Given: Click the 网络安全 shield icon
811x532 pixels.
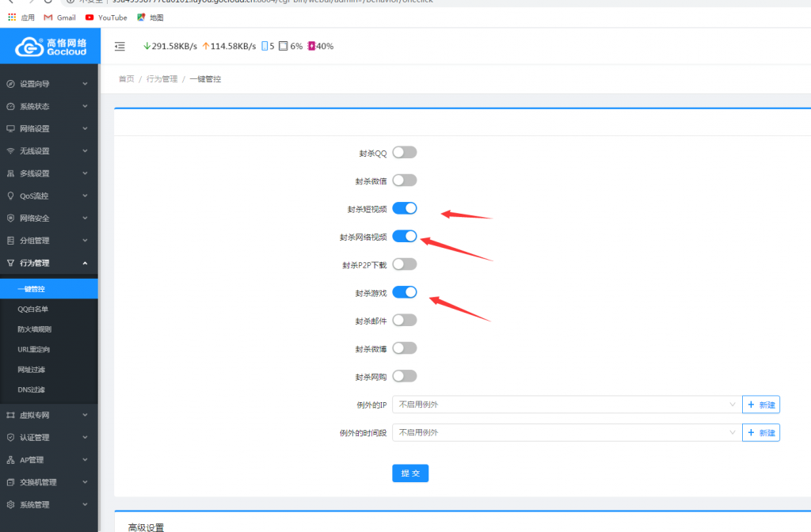Looking at the screenshot, I should (x=10, y=218).
